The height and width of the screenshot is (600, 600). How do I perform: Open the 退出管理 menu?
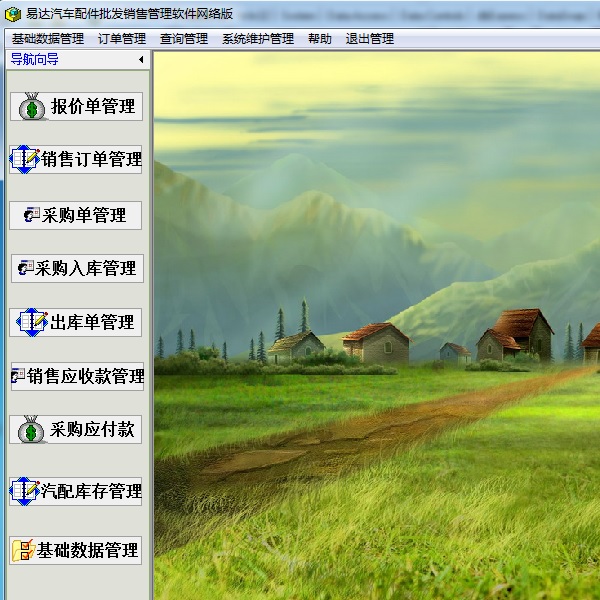point(369,39)
